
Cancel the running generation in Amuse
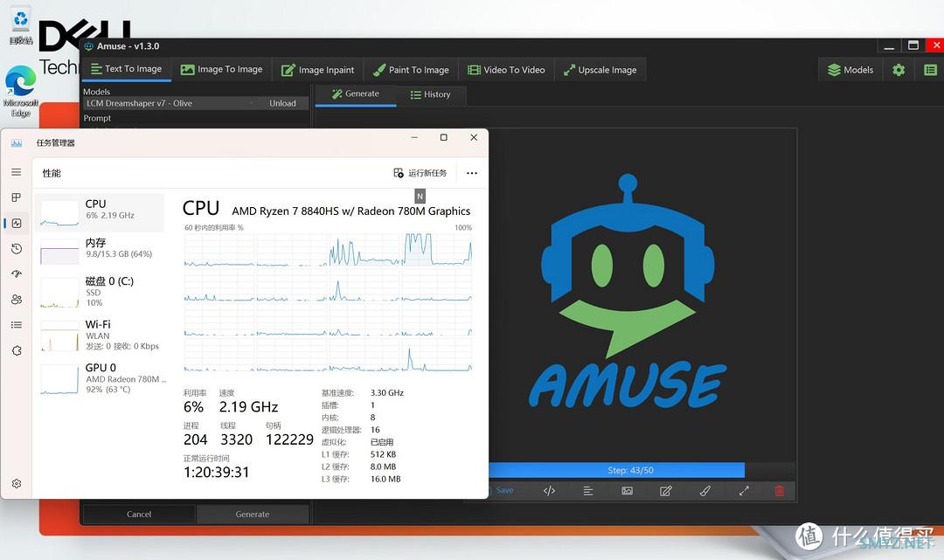click(x=138, y=515)
